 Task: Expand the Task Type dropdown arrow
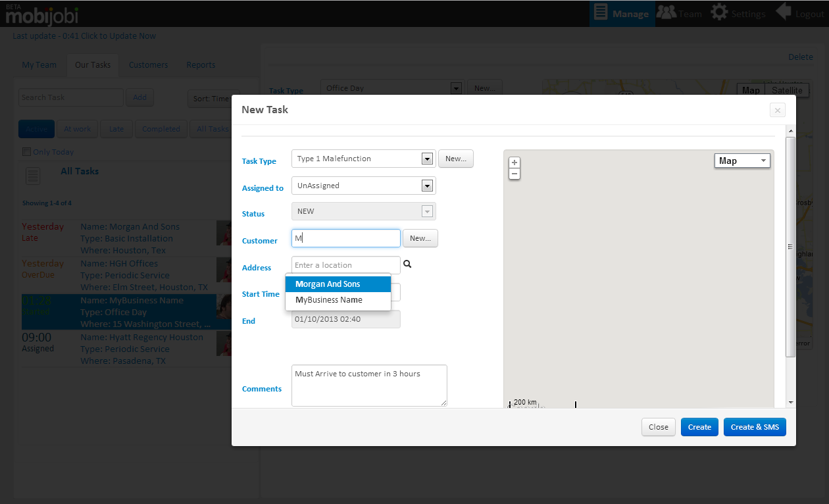point(427,159)
